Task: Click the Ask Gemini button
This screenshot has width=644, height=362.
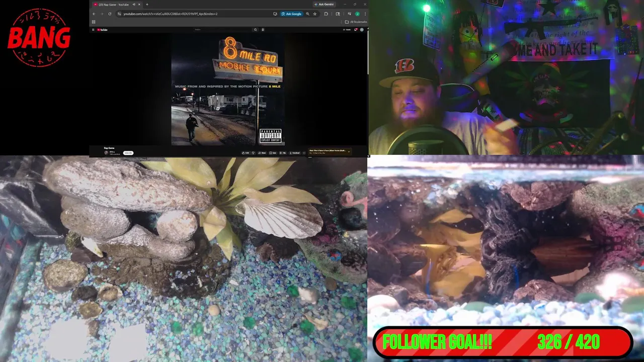Action: [x=326, y=5]
